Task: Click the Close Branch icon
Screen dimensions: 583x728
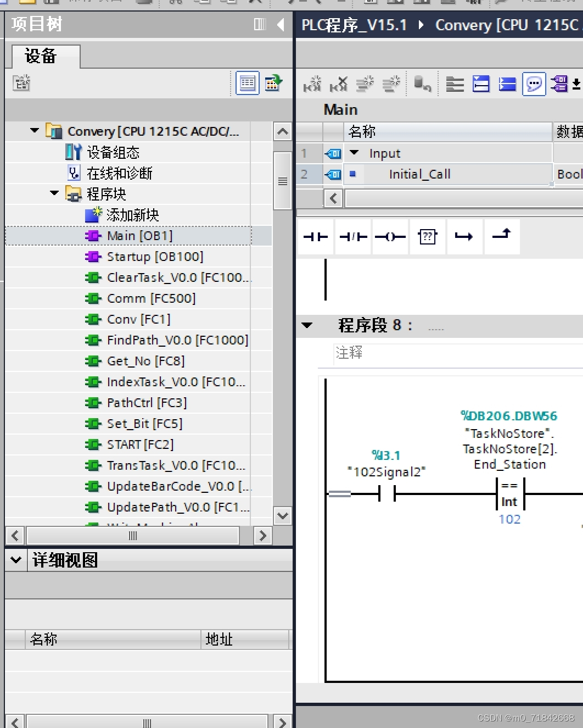Action: point(502,236)
